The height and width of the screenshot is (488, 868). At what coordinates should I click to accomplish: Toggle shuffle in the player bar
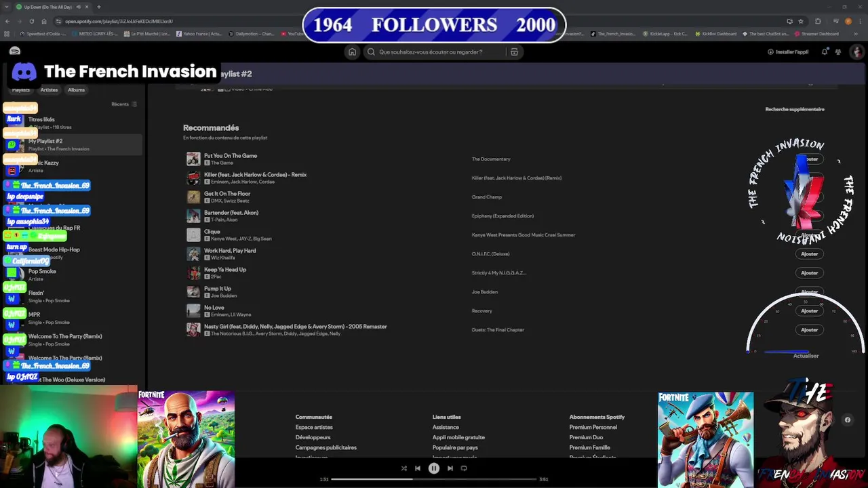(403, 468)
